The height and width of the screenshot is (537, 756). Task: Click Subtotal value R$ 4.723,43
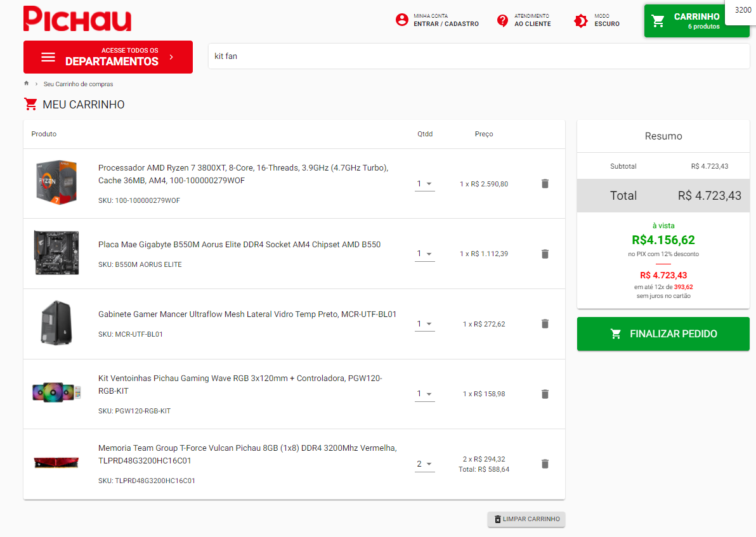pyautogui.click(x=709, y=166)
